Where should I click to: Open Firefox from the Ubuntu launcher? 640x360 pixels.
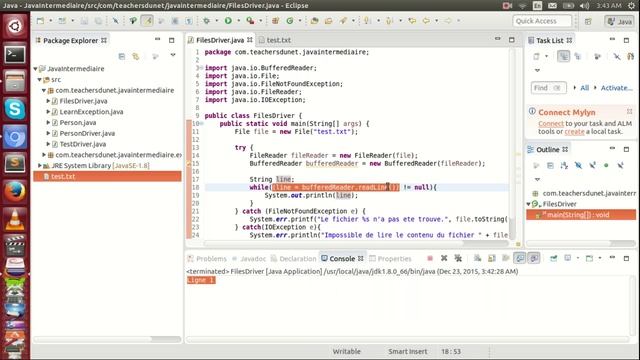coord(15,191)
